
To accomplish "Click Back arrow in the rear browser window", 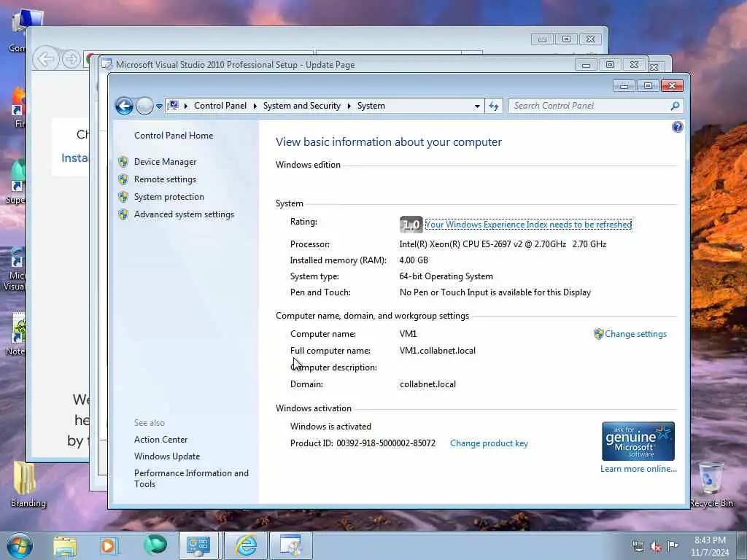I will pyautogui.click(x=46, y=60).
